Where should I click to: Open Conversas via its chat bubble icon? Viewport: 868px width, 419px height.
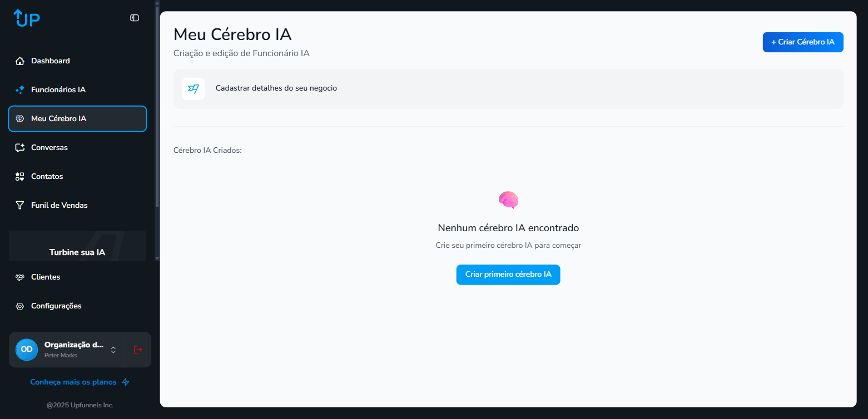tap(20, 147)
